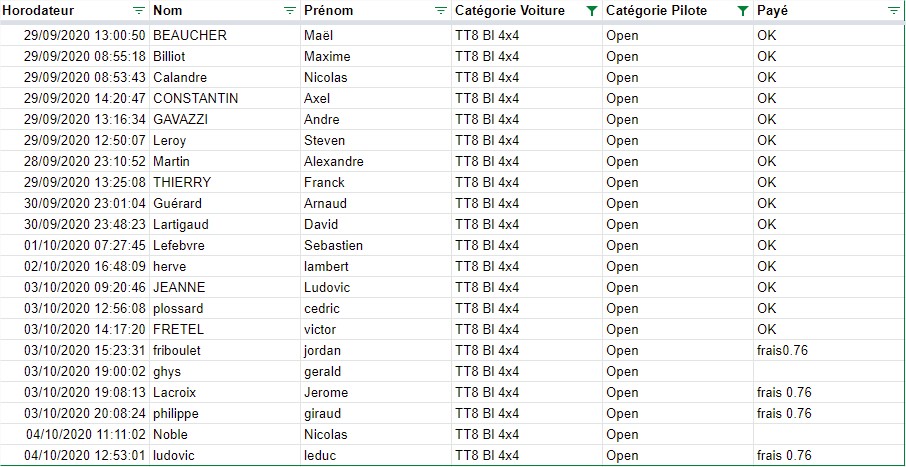Select the empty Payé cell for ghys

coord(829,372)
